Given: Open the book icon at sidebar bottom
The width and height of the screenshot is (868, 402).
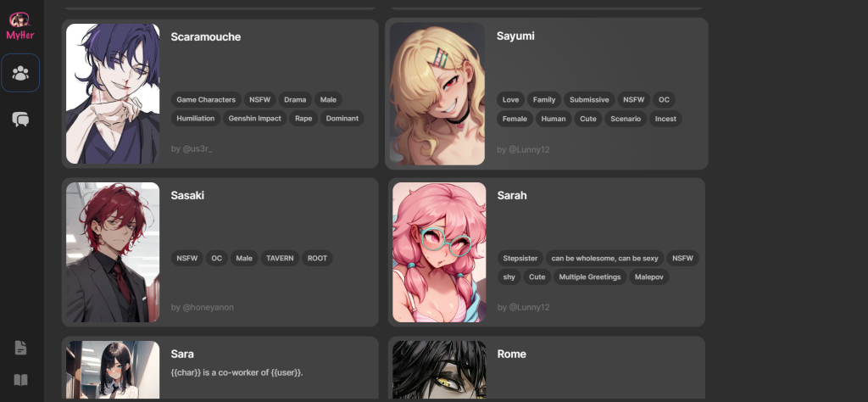Looking at the screenshot, I should click(20, 380).
